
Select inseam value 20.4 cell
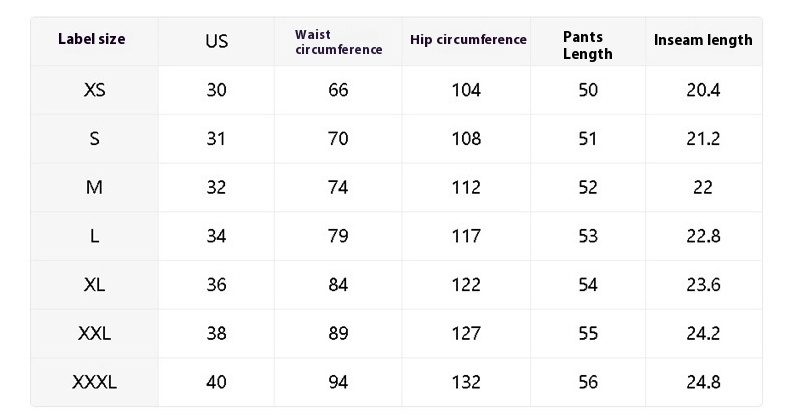click(x=703, y=90)
